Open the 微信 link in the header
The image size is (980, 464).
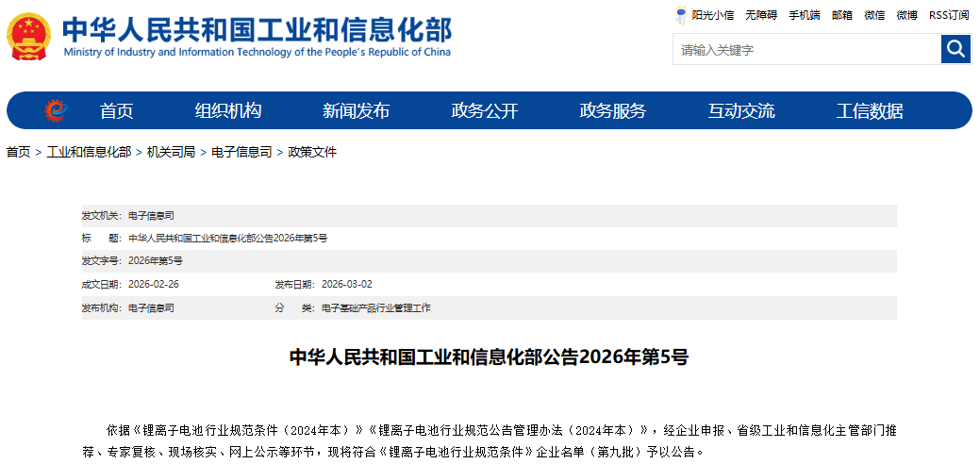[x=874, y=15]
